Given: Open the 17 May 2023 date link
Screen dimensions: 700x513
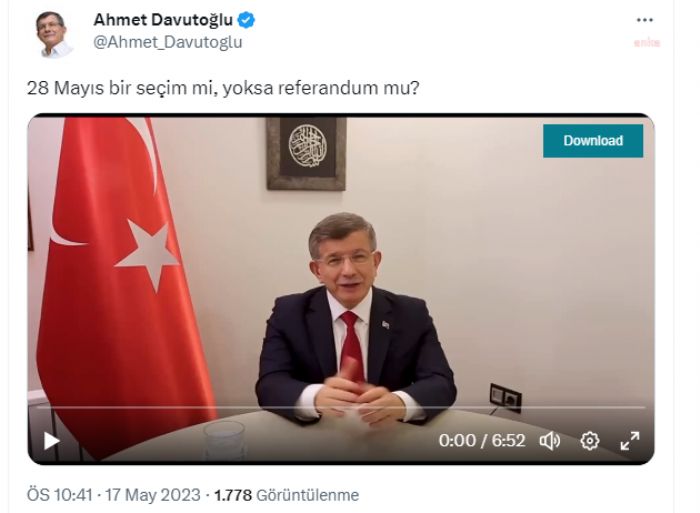Looking at the screenshot, I should [153, 495].
